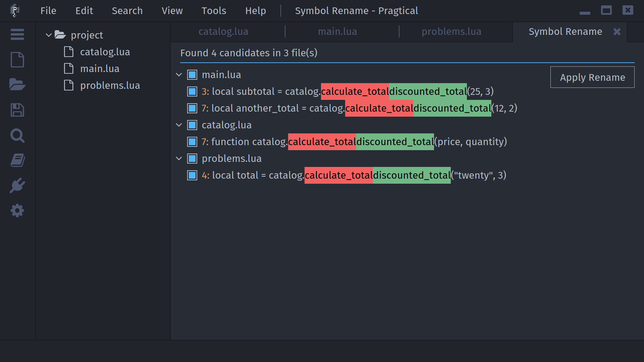Viewport: 644px width, 362px height.
Task: Collapse the main.lua results group
Action: click(179, 74)
